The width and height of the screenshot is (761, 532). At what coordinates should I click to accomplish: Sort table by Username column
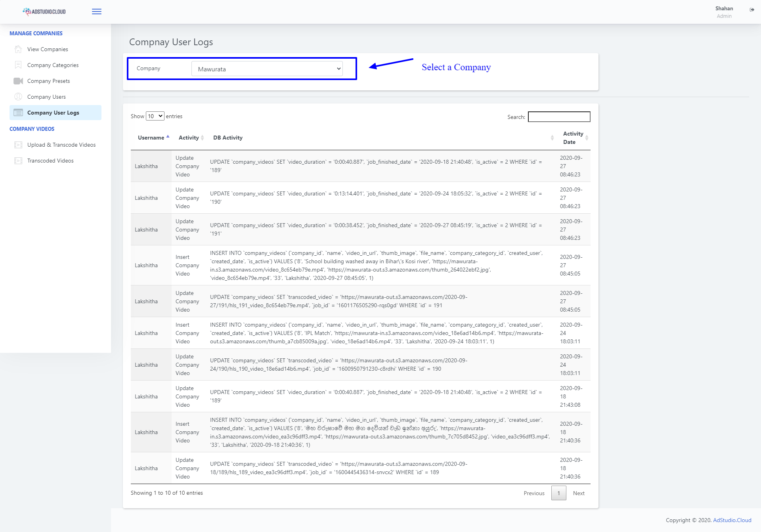coord(151,138)
